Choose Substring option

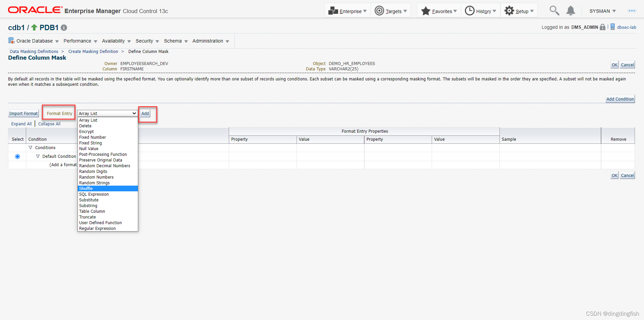tap(108, 206)
